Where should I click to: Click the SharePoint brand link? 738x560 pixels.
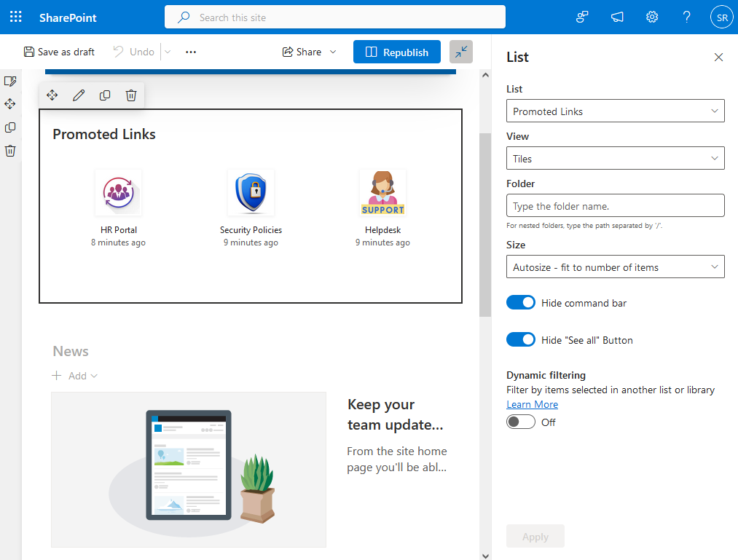pyautogui.click(x=68, y=18)
